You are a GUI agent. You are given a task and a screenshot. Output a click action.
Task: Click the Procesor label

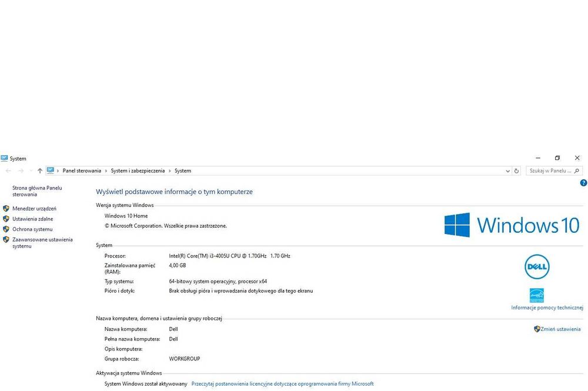(115, 256)
